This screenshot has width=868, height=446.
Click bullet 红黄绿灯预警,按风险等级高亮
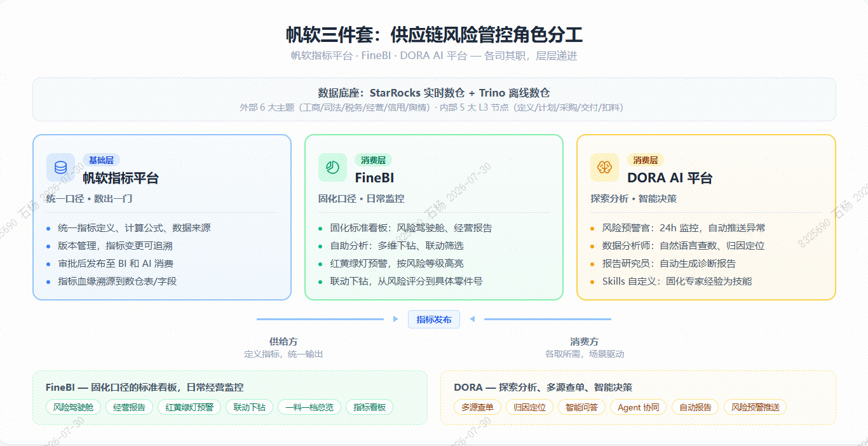tap(396, 263)
